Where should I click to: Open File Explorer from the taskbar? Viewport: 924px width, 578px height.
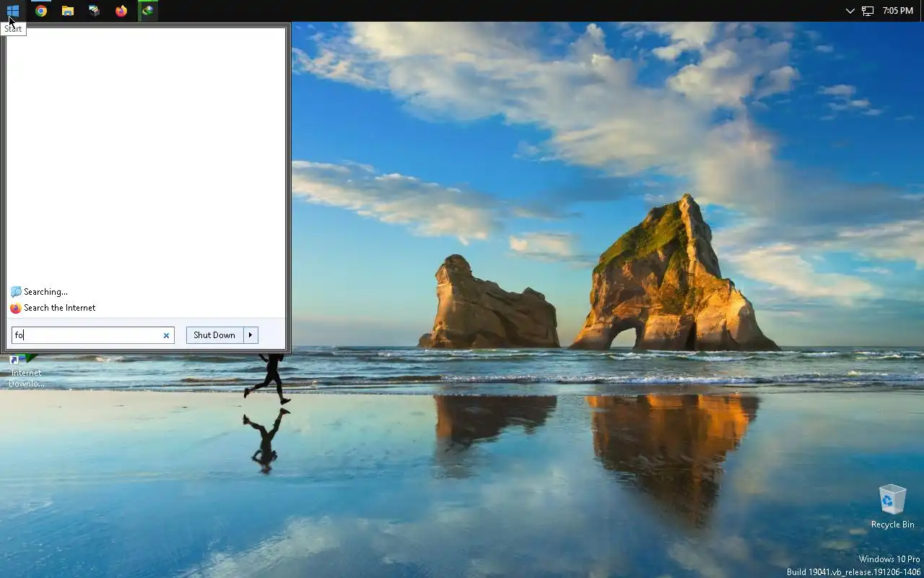tap(68, 11)
